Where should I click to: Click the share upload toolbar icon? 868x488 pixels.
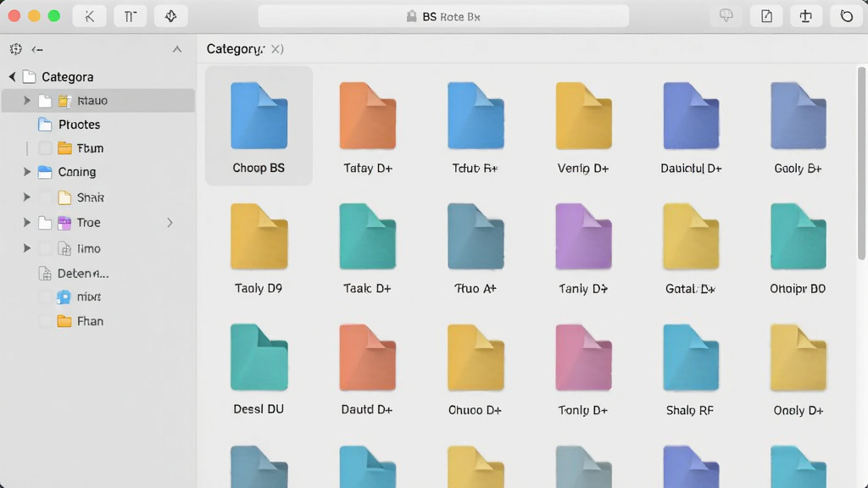point(806,17)
